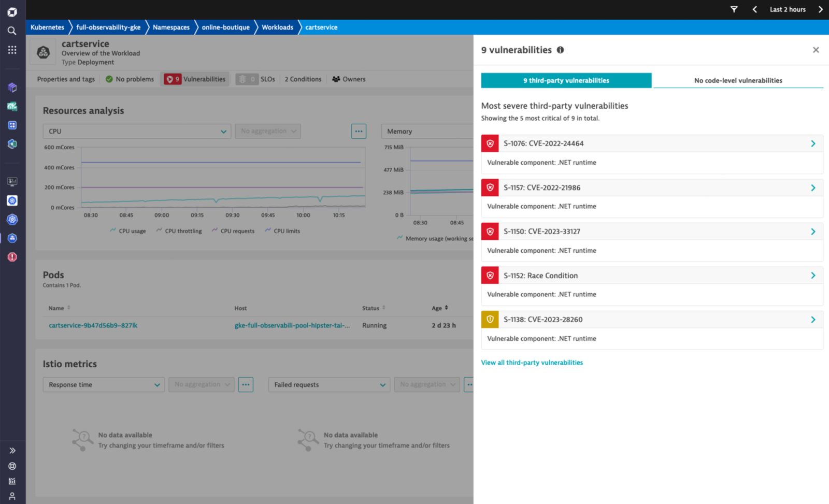Sort the Pods table by Age
The width and height of the screenshot is (829, 504).
[x=440, y=308]
